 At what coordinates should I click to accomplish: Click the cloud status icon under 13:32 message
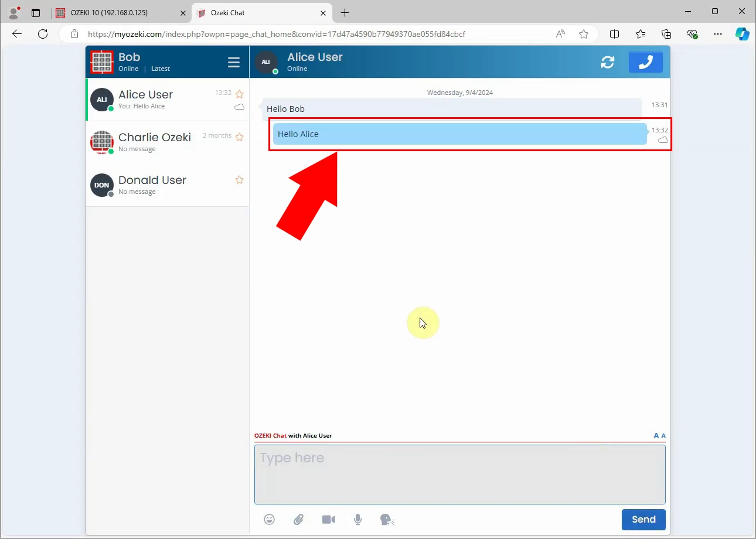coord(663,140)
